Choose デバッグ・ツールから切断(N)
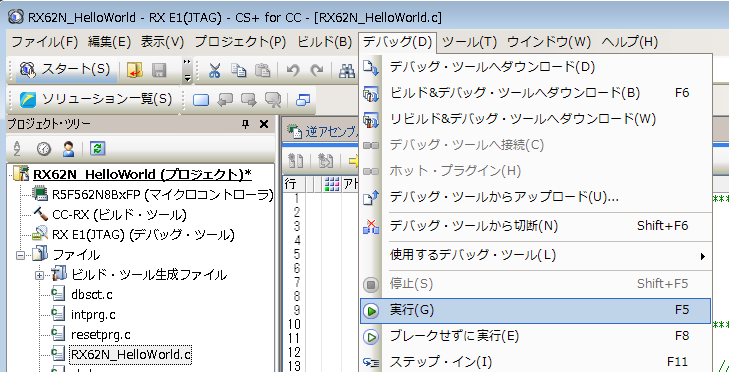This screenshot has height=372, width=729. pos(536,226)
